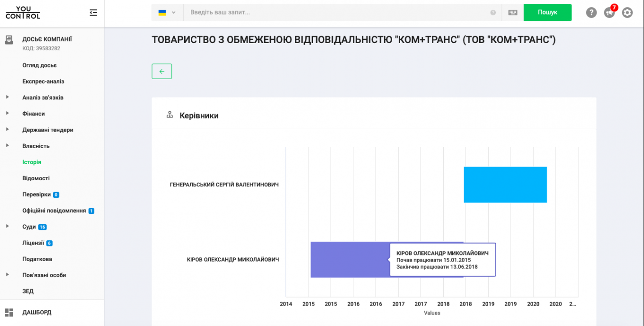Expand the Аналіз зв'язків section
Image resolution: width=644 pixels, height=326 pixels.
pos(8,97)
